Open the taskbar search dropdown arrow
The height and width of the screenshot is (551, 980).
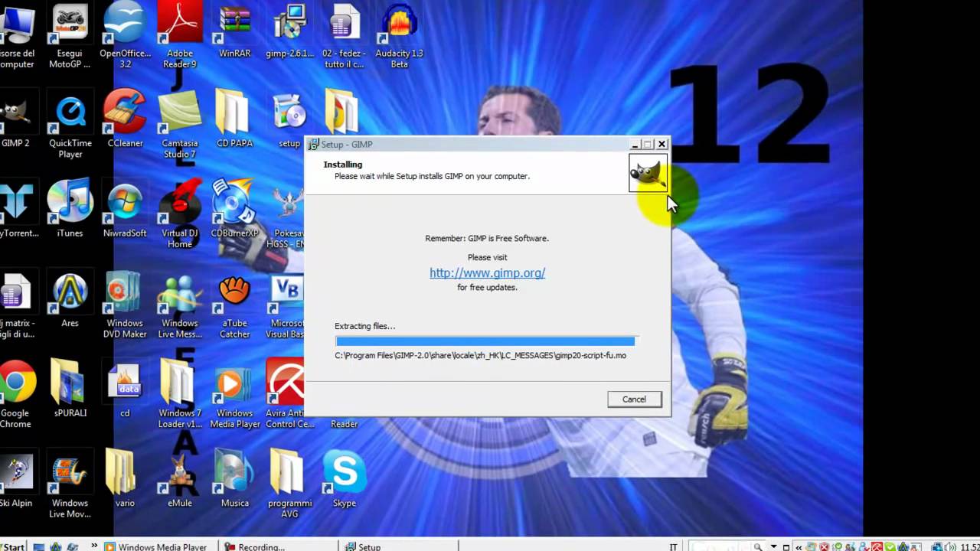coord(773,547)
